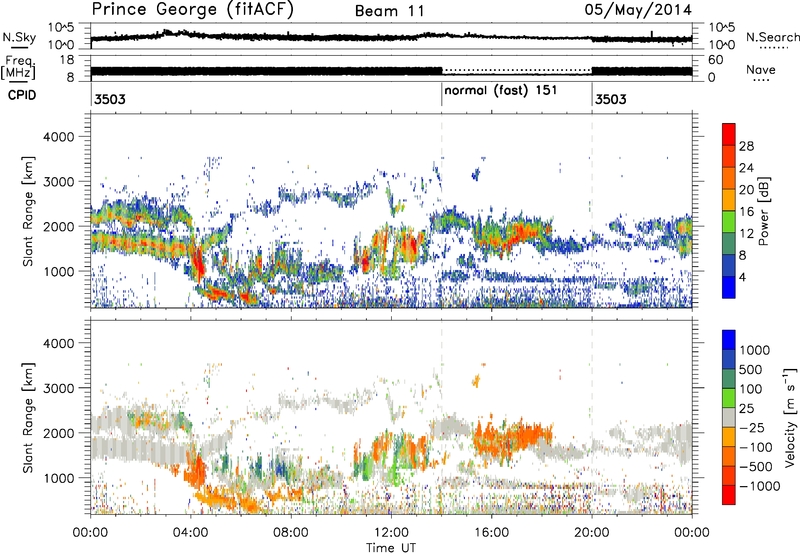800x554 pixels.
Task: Click the '100' tick on the velocity colorbar
Action: click(x=751, y=389)
